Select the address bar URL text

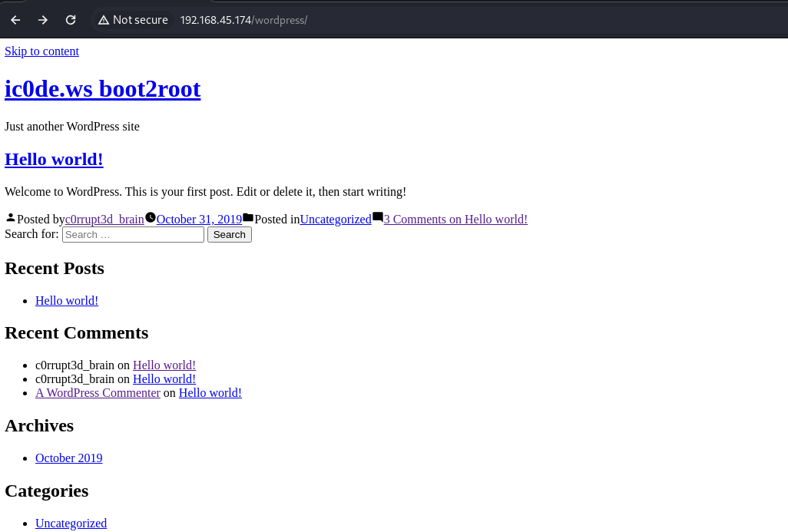[x=243, y=20]
